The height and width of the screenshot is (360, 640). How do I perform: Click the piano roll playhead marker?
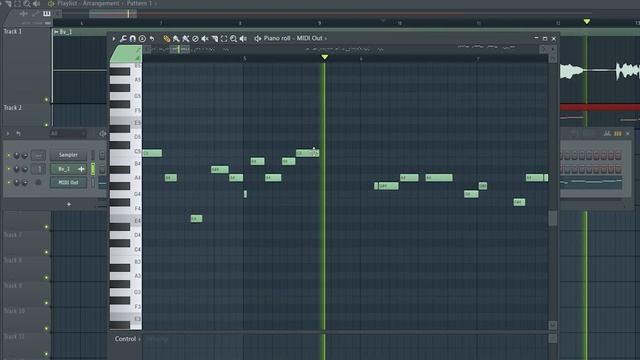pos(324,57)
